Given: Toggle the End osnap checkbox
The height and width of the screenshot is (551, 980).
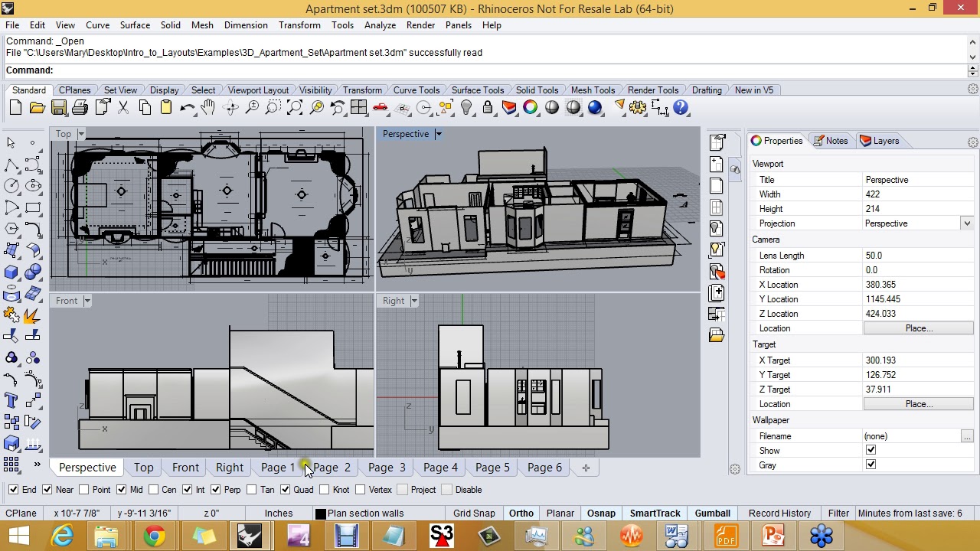Looking at the screenshot, I should [x=13, y=490].
